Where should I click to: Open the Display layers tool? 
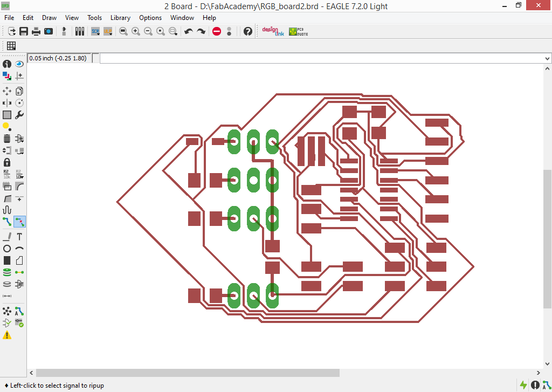6,75
